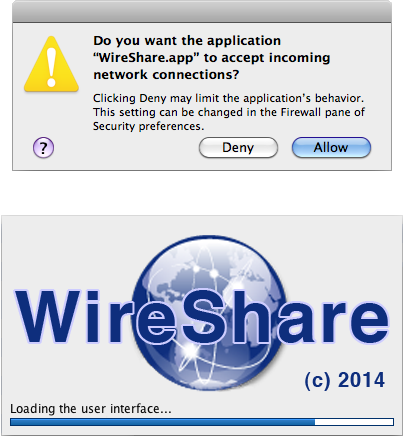Click the unfilled white end of the progress bar
This screenshot has width=404, height=436.
click(x=354, y=422)
